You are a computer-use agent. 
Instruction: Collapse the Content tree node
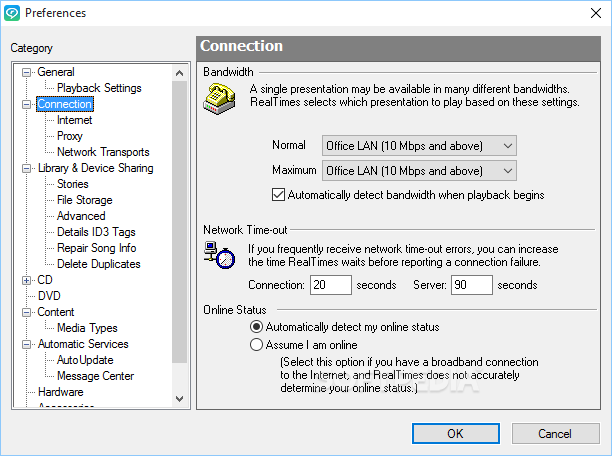click(x=26, y=312)
